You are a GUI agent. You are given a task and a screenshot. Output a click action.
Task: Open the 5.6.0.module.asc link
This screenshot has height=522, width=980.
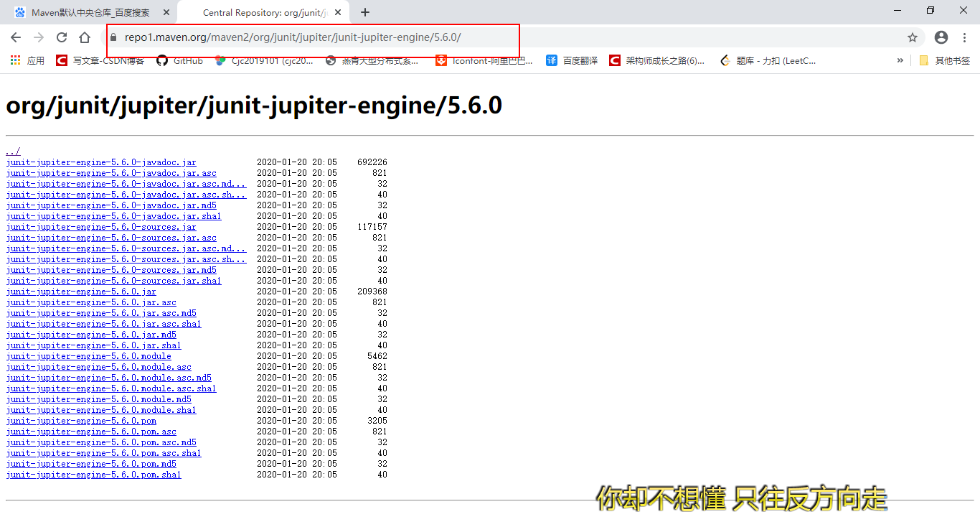[x=98, y=367]
